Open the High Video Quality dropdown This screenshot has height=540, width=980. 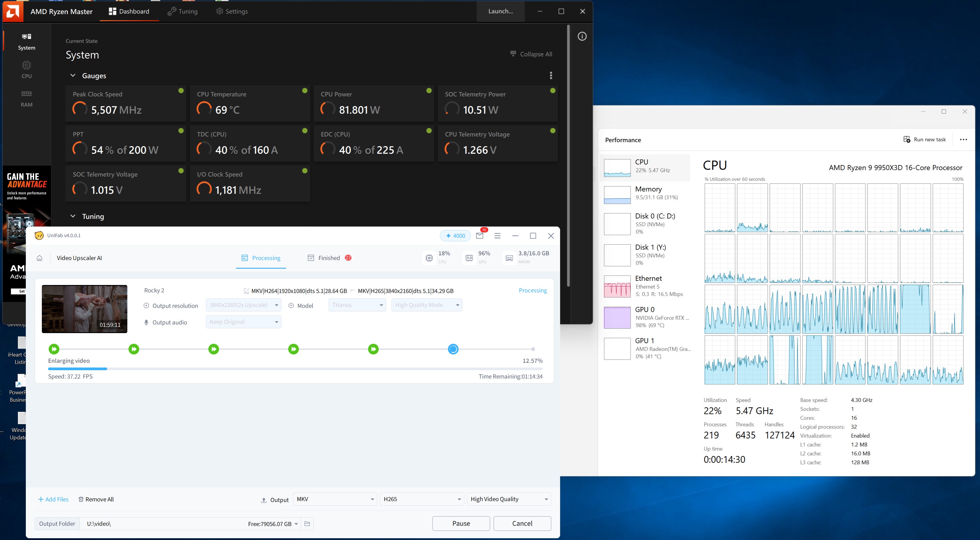508,499
